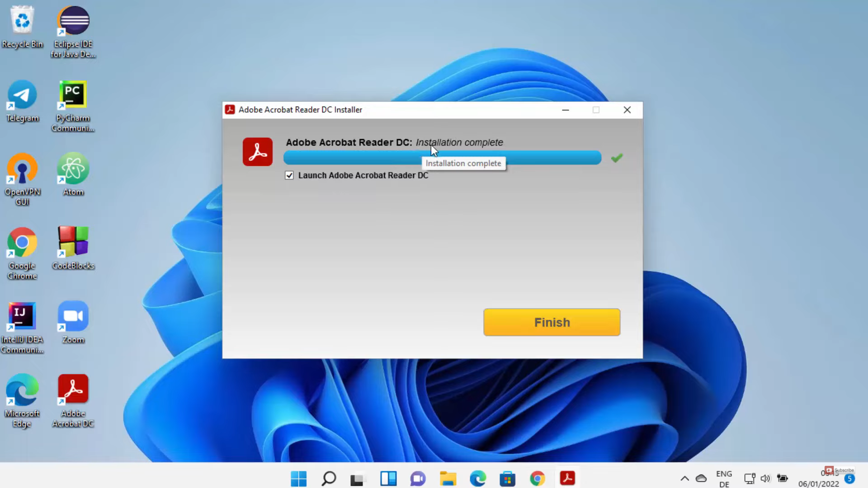Open Windows Search from the taskbar

coord(329,478)
